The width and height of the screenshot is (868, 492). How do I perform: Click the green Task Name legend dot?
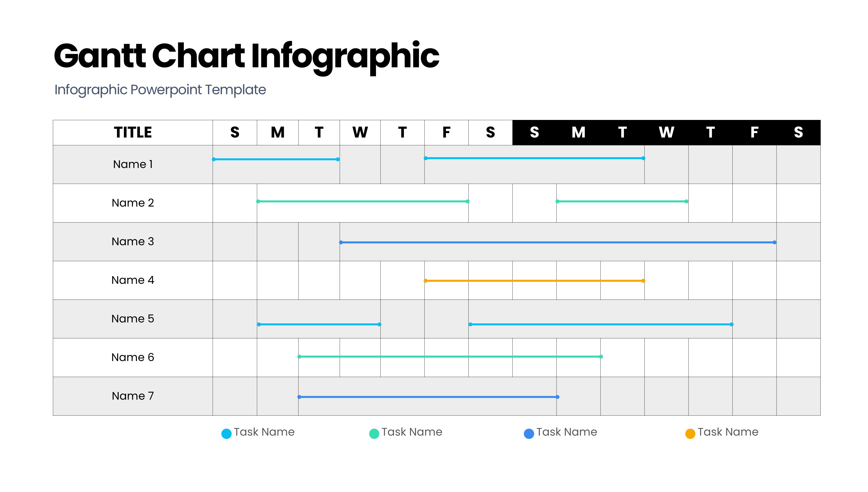point(374,433)
